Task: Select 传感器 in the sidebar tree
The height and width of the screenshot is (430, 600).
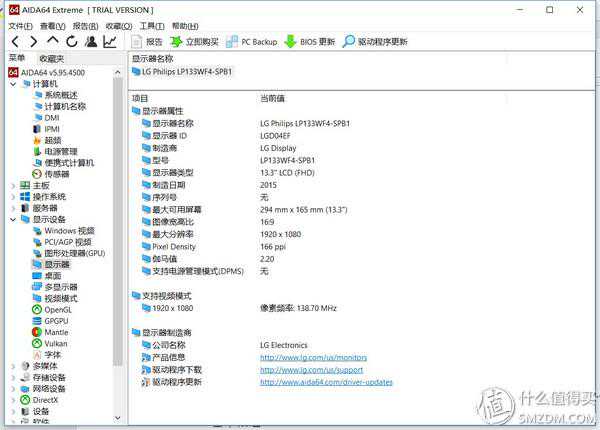Action: click(x=59, y=173)
